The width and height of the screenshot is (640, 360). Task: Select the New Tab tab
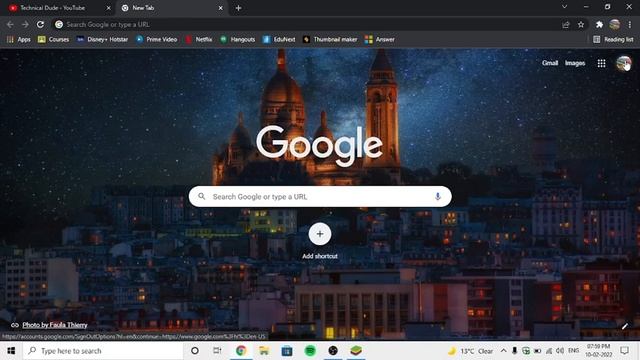tap(171, 8)
